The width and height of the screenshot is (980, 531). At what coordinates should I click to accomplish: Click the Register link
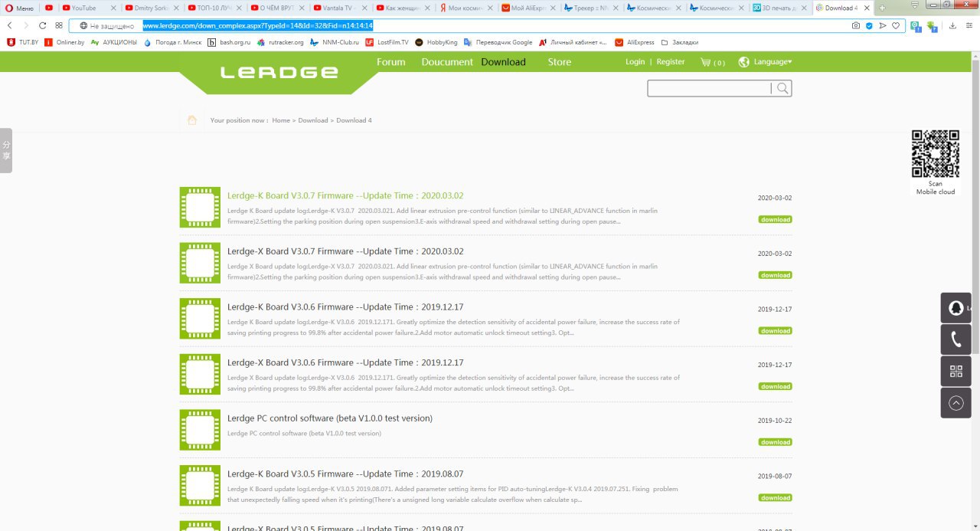click(671, 61)
